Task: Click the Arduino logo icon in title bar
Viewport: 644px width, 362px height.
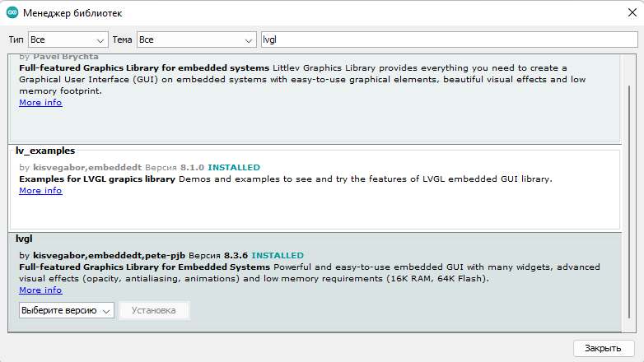Action: (12, 12)
